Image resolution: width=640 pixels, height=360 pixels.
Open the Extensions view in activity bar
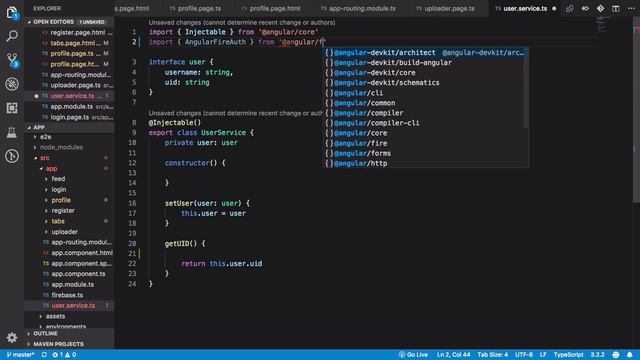[12, 108]
